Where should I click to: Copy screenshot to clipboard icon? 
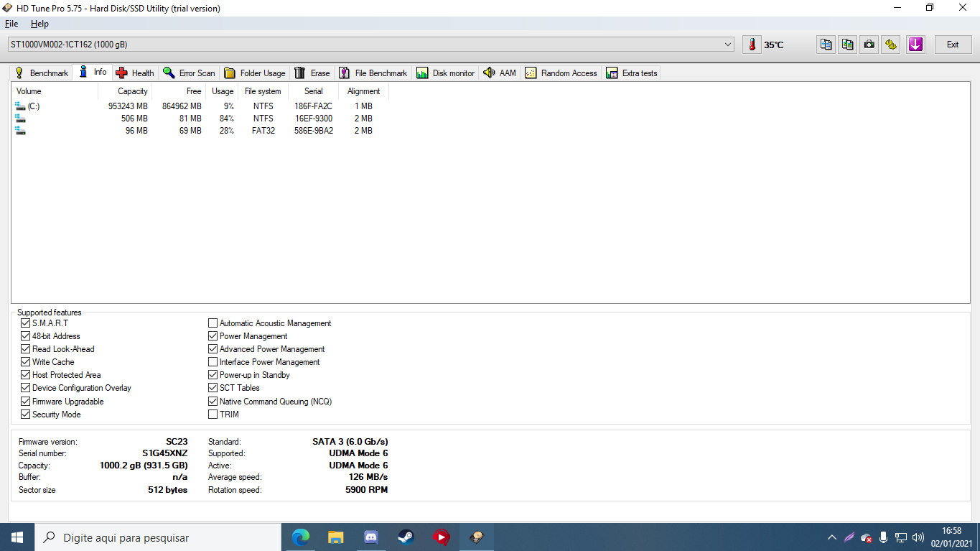848,45
